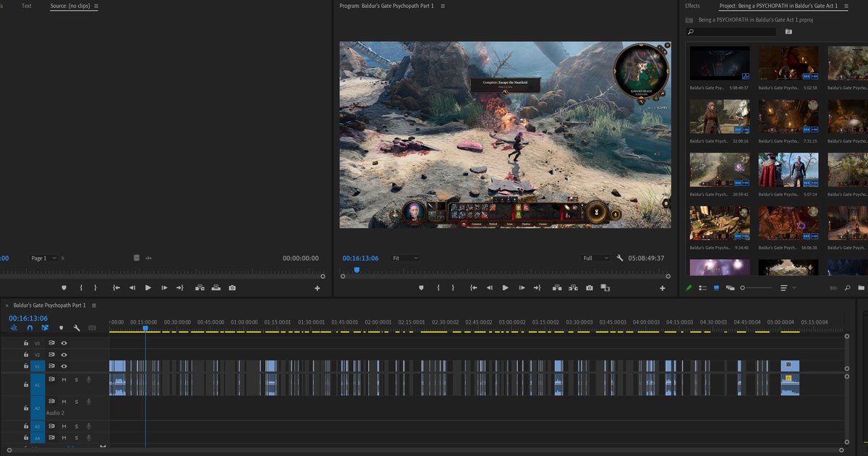Click the Project panel search field
The image size is (868, 456).
point(731,32)
